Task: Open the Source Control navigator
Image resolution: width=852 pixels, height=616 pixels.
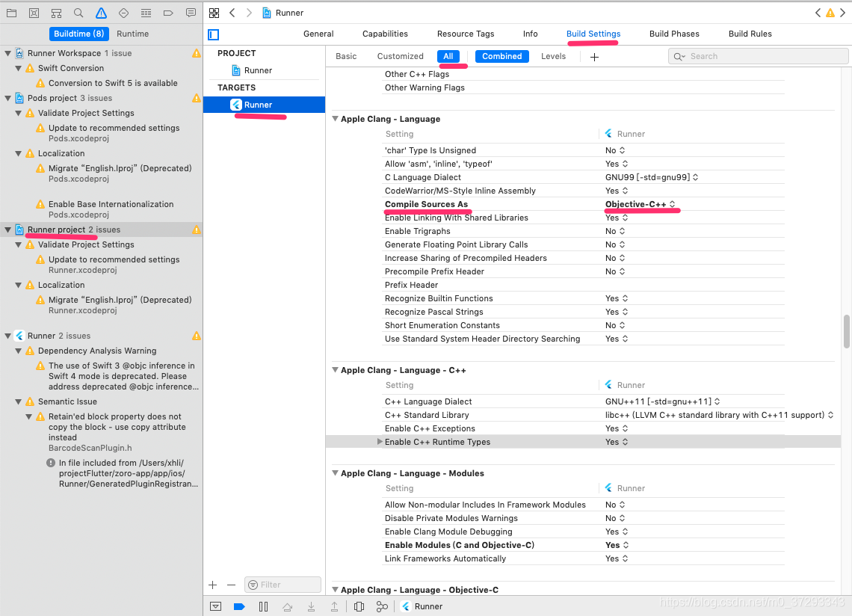Action: point(34,13)
